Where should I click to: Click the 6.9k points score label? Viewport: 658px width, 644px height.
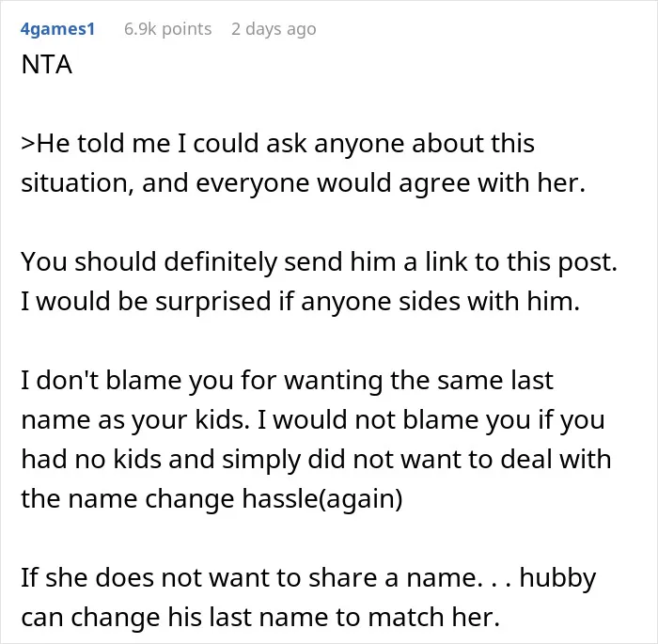(x=168, y=29)
